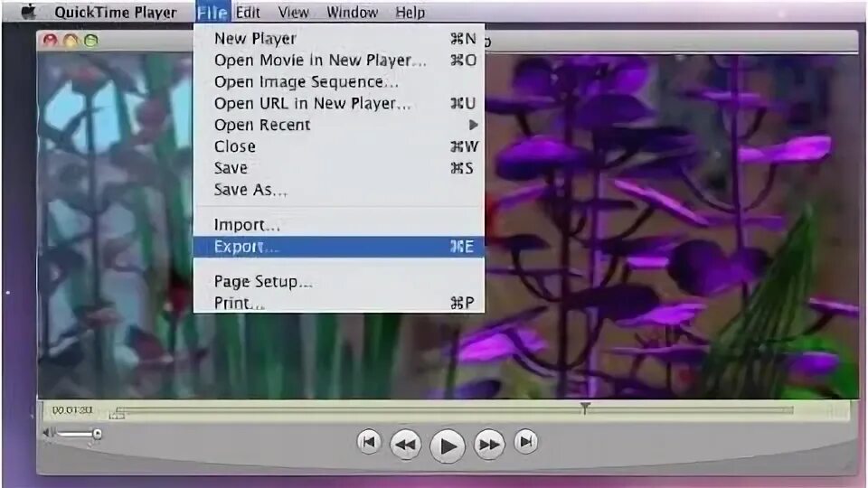Image resolution: width=868 pixels, height=488 pixels.
Task: Expand the Open Recent submenu
Action: click(339, 125)
